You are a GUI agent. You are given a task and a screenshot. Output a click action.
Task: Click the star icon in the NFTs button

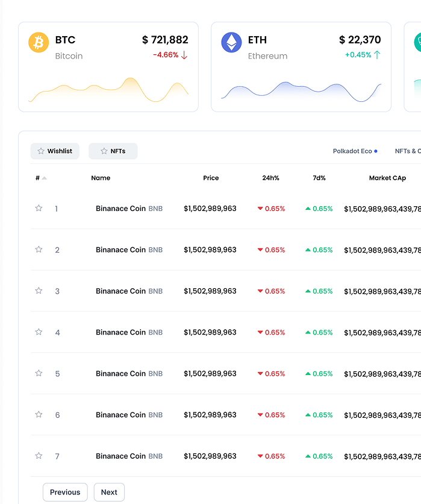click(104, 151)
